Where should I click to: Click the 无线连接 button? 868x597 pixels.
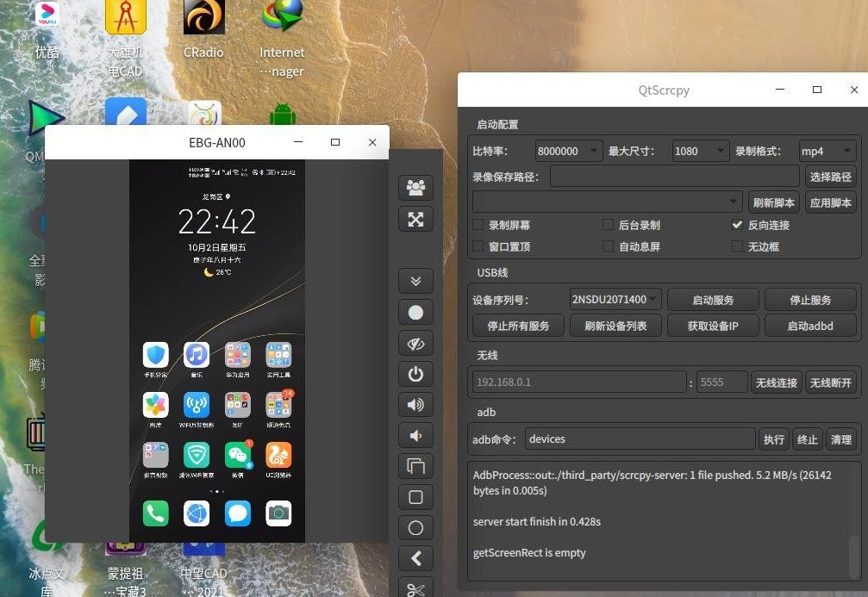776,382
